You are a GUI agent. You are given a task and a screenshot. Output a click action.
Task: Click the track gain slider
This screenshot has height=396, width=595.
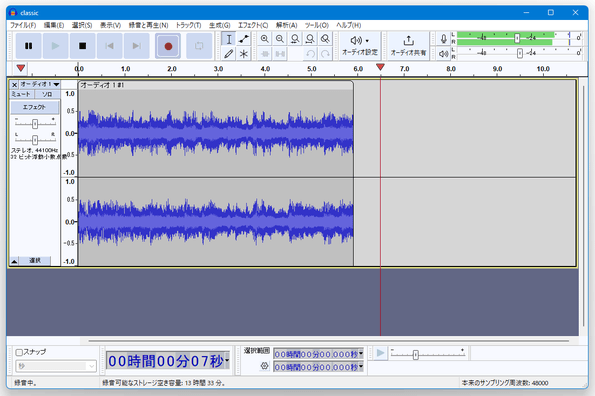(35, 124)
